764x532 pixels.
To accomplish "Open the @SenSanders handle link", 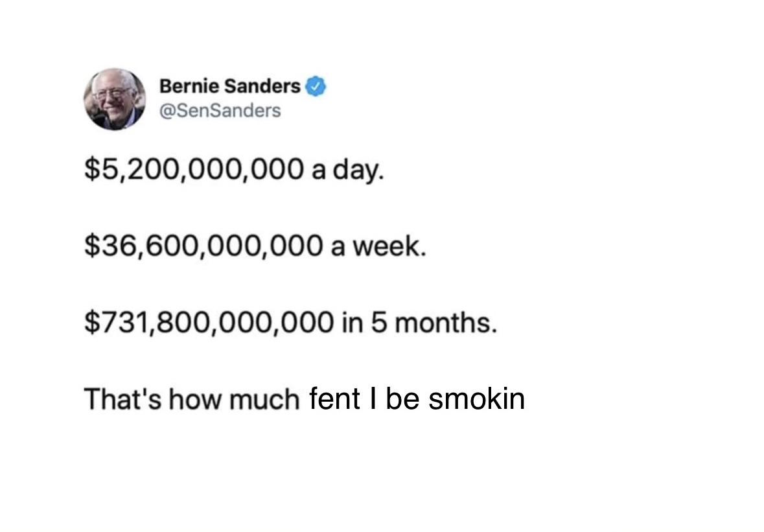I will [220, 111].
